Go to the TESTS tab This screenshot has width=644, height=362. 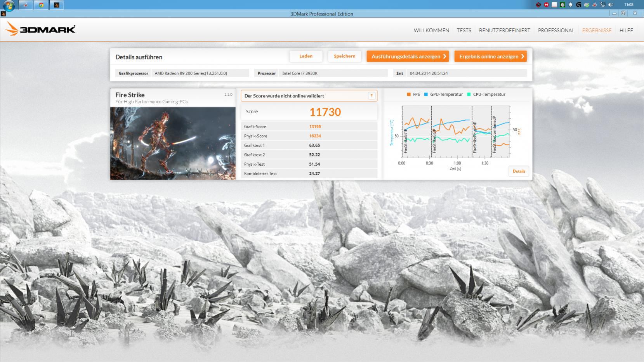point(464,30)
